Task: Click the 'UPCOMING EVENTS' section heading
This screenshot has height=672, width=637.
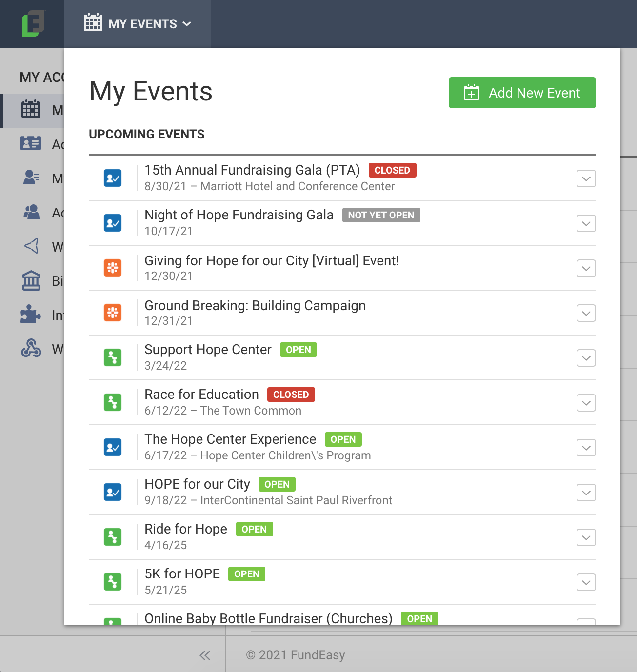Action: tap(147, 134)
